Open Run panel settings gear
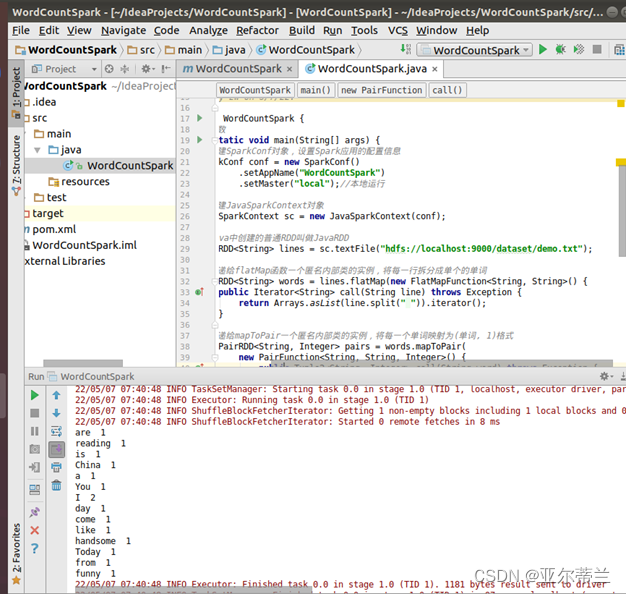Image resolution: width=626 pixels, height=594 pixels. point(605,376)
